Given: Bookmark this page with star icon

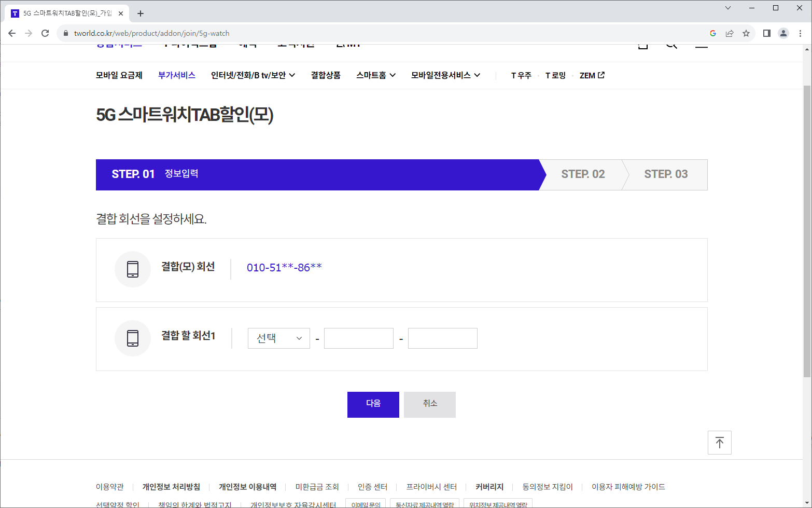Looking at the screenshot, I should coord(746,33).
